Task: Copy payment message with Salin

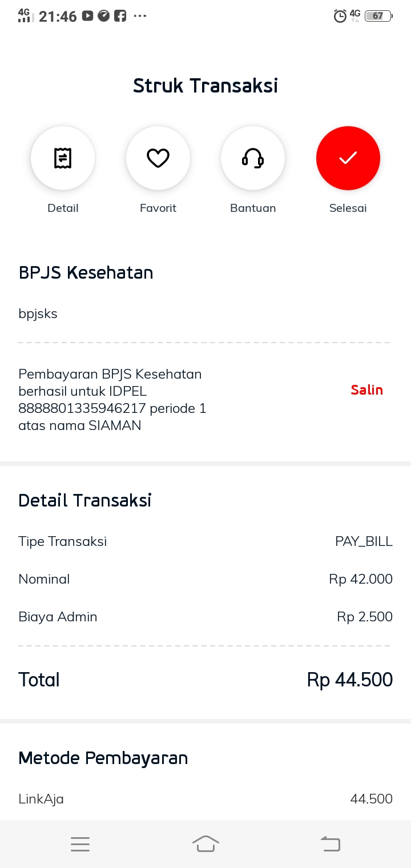Action: point(366,390)
